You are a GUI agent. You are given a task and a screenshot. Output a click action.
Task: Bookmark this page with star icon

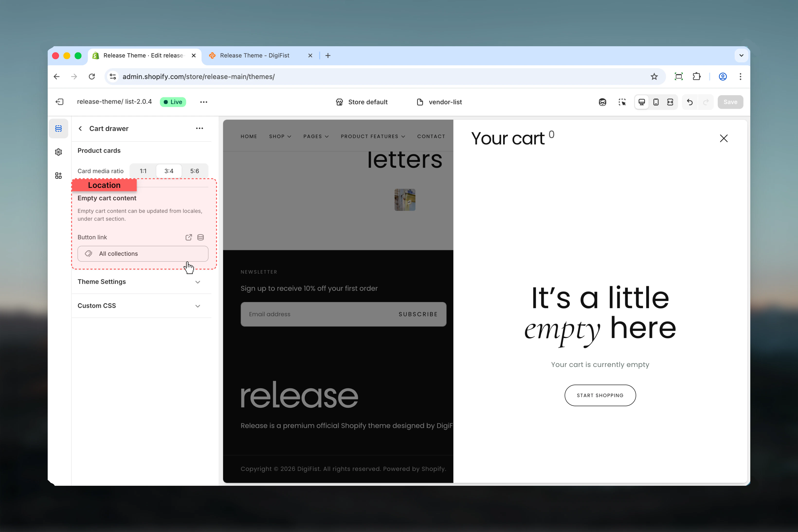654,77
